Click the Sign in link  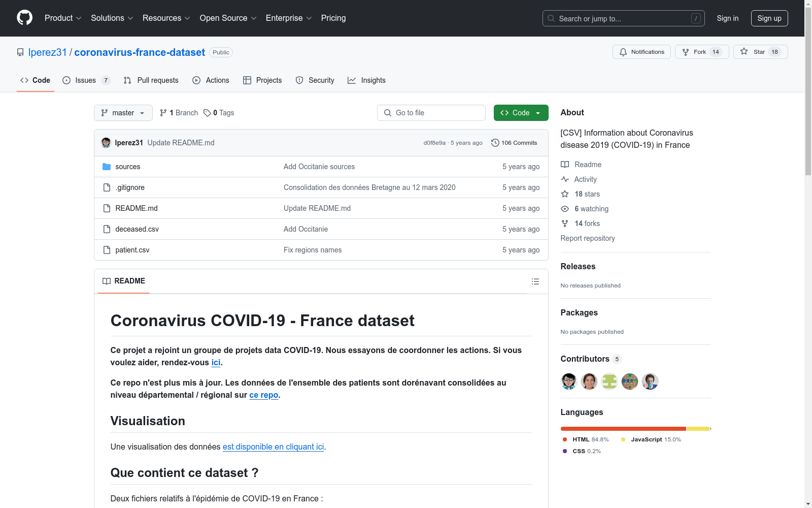click(x=728, y=18)
